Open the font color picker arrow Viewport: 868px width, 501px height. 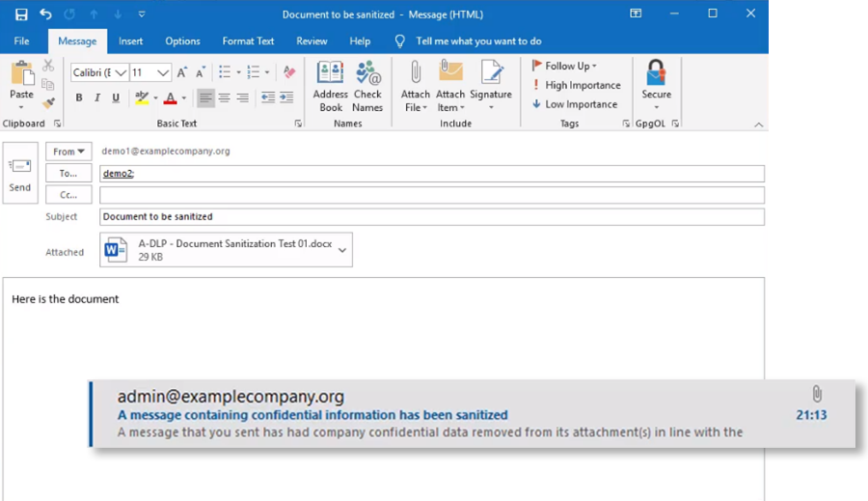(x=183, y=97)
